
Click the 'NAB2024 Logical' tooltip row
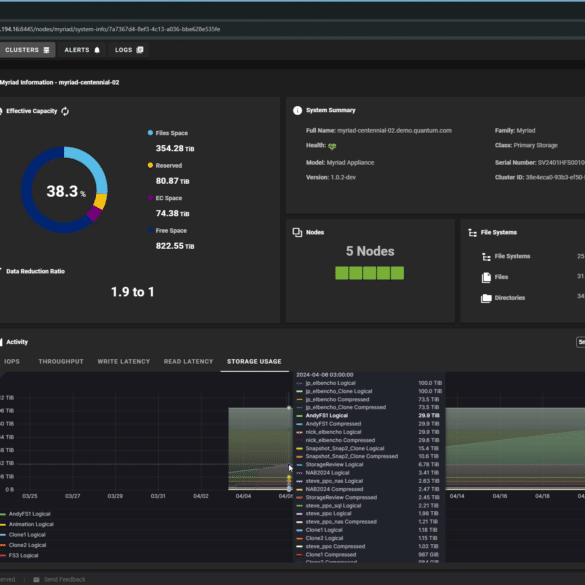tap(369, 473)
